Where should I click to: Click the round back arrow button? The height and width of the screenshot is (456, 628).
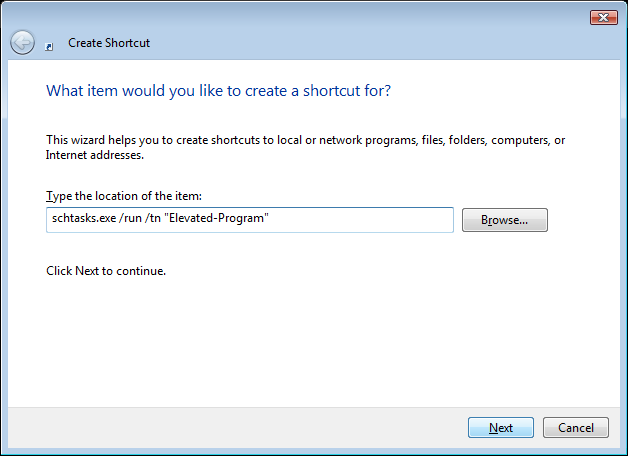(x=22, y=42)
